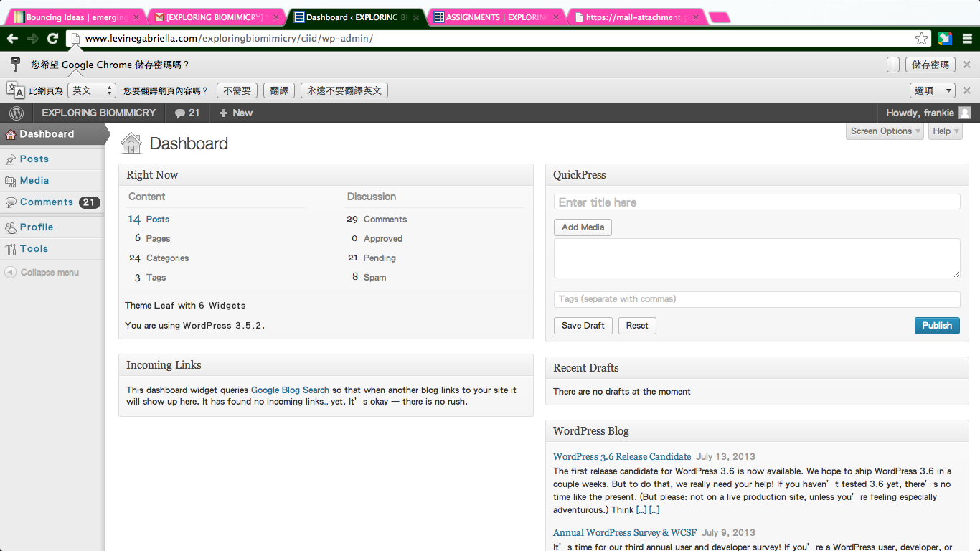Expand Screen Options panel
Image resolution: width=980 pixels, height=551 pixels.
885,131
